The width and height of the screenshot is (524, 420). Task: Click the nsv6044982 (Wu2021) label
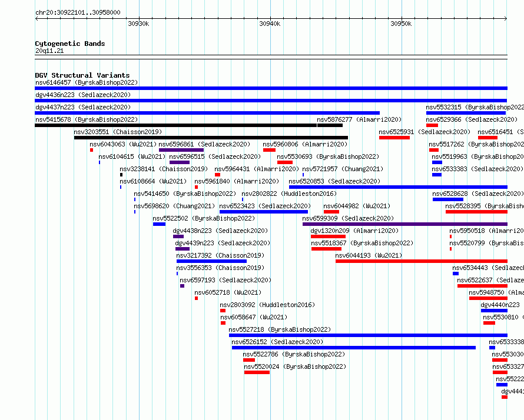pos(357,206)
